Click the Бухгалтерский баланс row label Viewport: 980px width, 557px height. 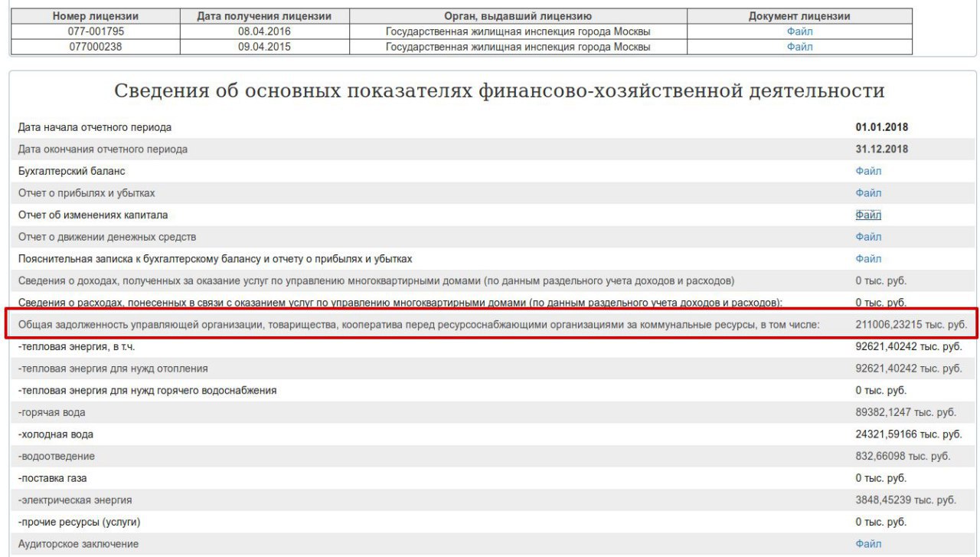(72, 171)
